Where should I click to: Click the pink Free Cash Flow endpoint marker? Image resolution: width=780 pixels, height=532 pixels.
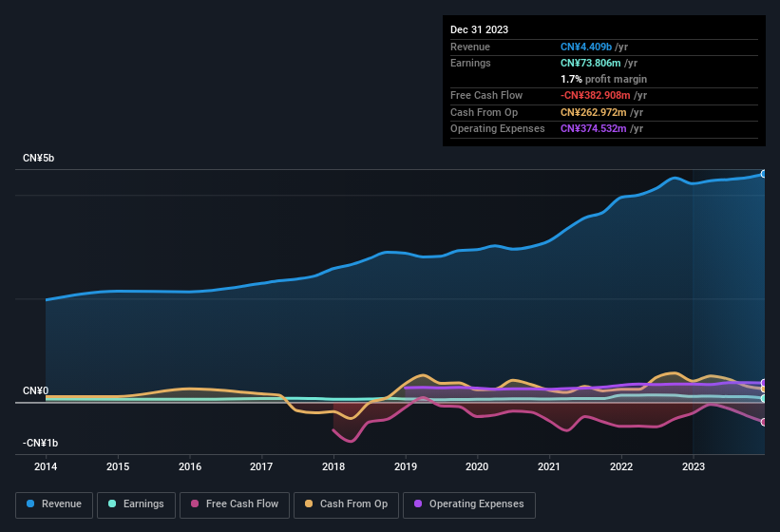pos(764,422)
